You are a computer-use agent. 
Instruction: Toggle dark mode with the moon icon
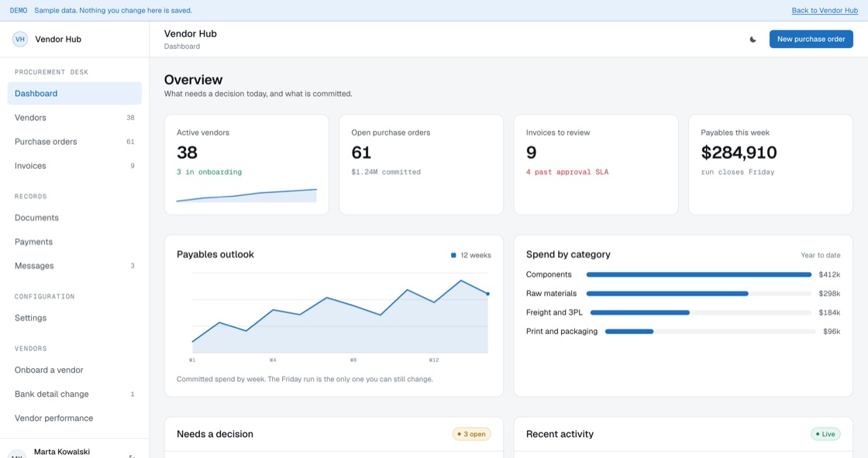click(x=753, y=40)
